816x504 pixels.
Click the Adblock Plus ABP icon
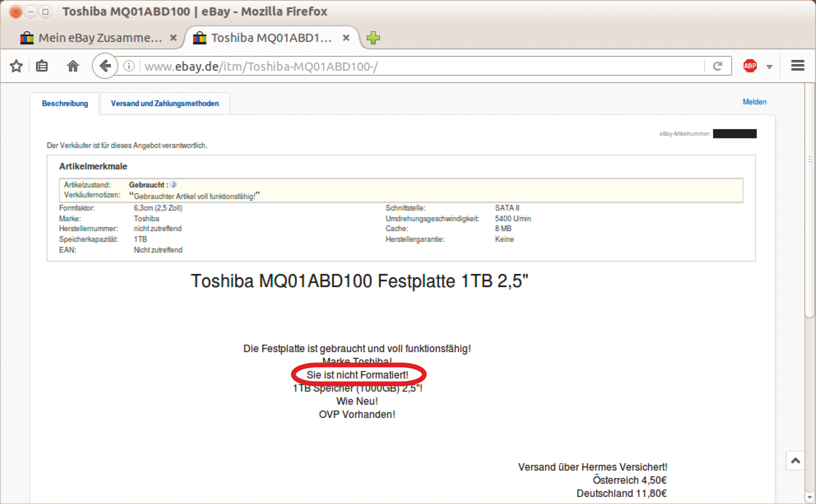point(750,66)
